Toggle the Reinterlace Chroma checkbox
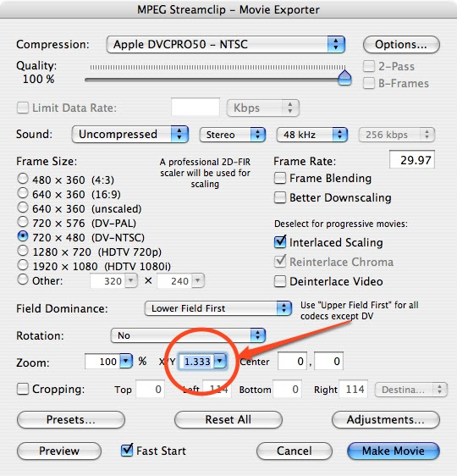Viewport: 457px width, 476px height. 279,262
